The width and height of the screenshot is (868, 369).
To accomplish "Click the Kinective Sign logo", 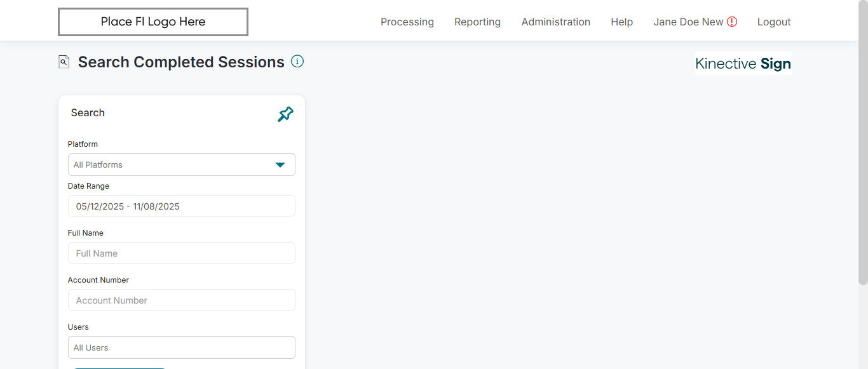I will click(x=743, y=64).
